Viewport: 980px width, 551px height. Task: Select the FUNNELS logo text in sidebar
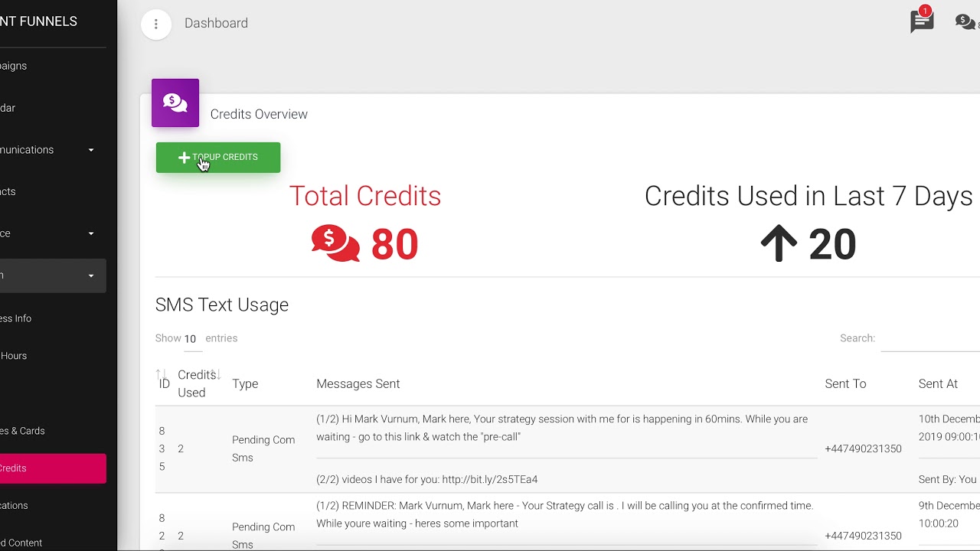pyautogui.click(x=38, y=21)
